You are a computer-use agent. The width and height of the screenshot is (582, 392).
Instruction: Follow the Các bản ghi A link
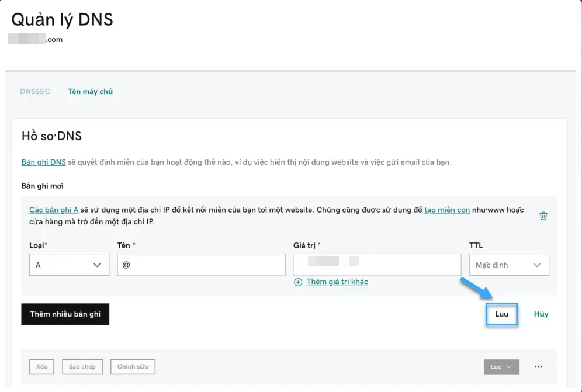tap(54, 210)
